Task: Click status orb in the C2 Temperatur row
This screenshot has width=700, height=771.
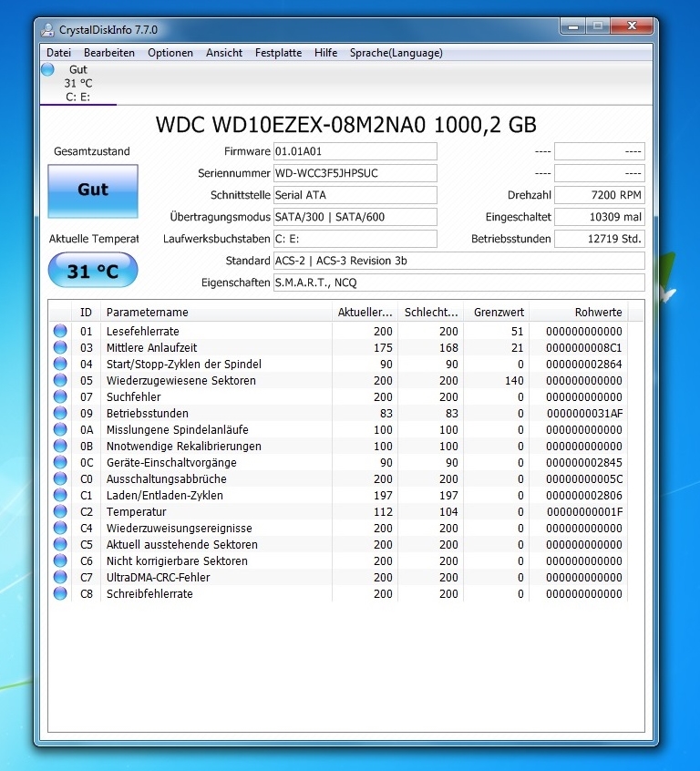Action: click(x=60, y=511)
